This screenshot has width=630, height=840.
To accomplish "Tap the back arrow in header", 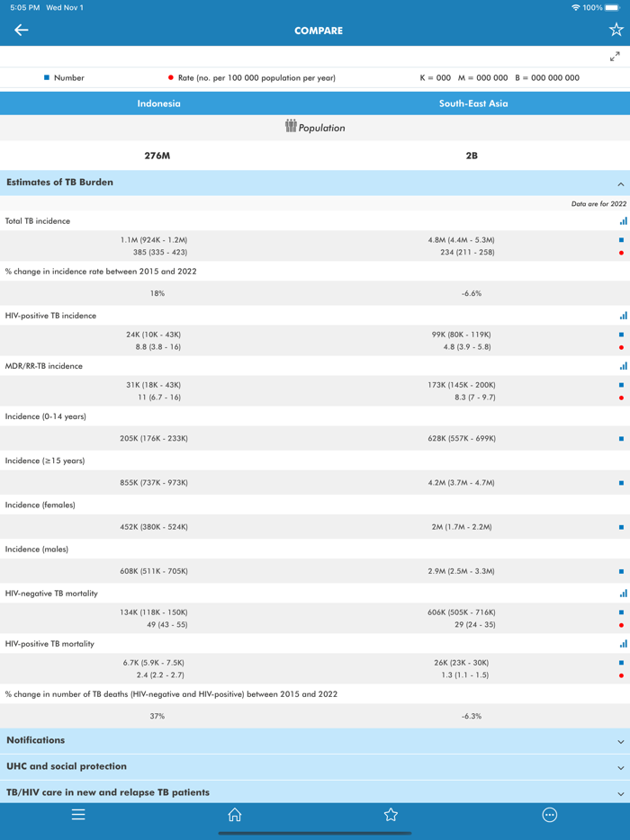I will pyautogui.click(x=22, y=30).
